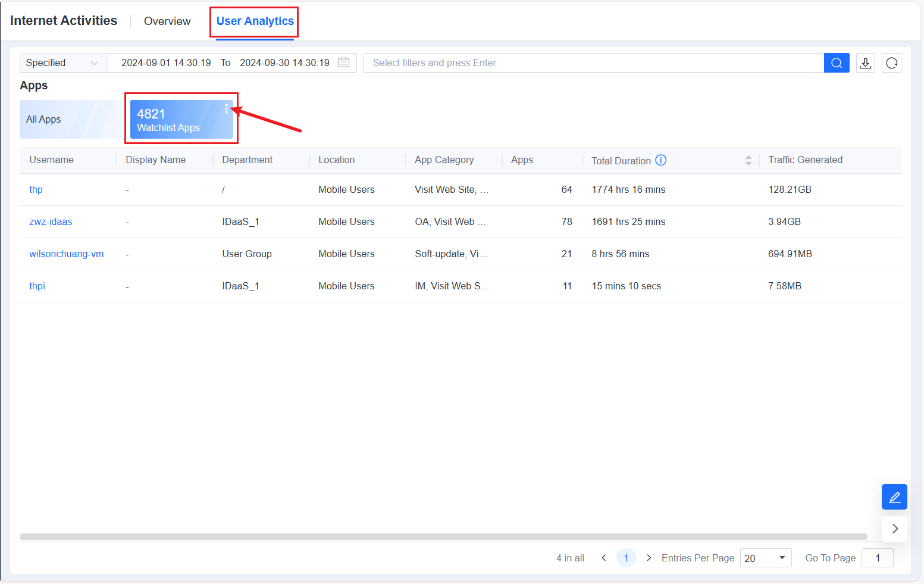
Task: Open the Entries Per Page dropdown
Action: tap(766, 558)
